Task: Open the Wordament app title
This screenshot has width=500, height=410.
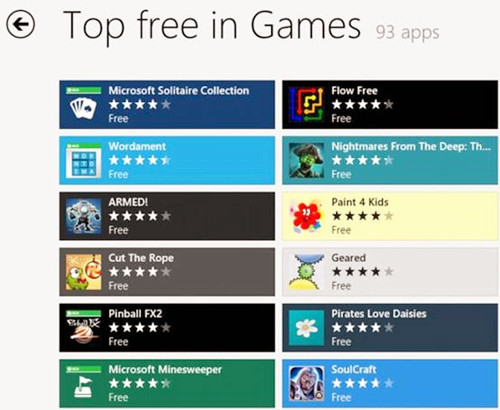Action: [137, 146]
